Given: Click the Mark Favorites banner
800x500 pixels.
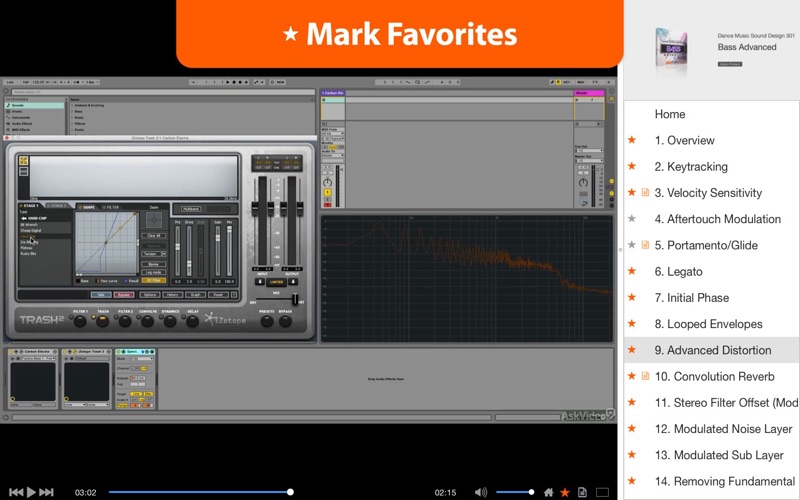Looking at the screenshot, I should tap(399, 33).
